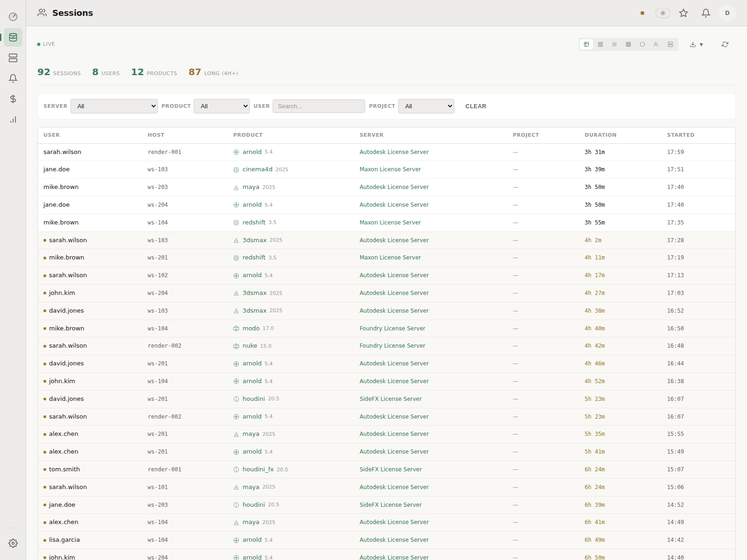Switch to compact list view mode
The height and width of the screenshot is (560, 747).
614,44
